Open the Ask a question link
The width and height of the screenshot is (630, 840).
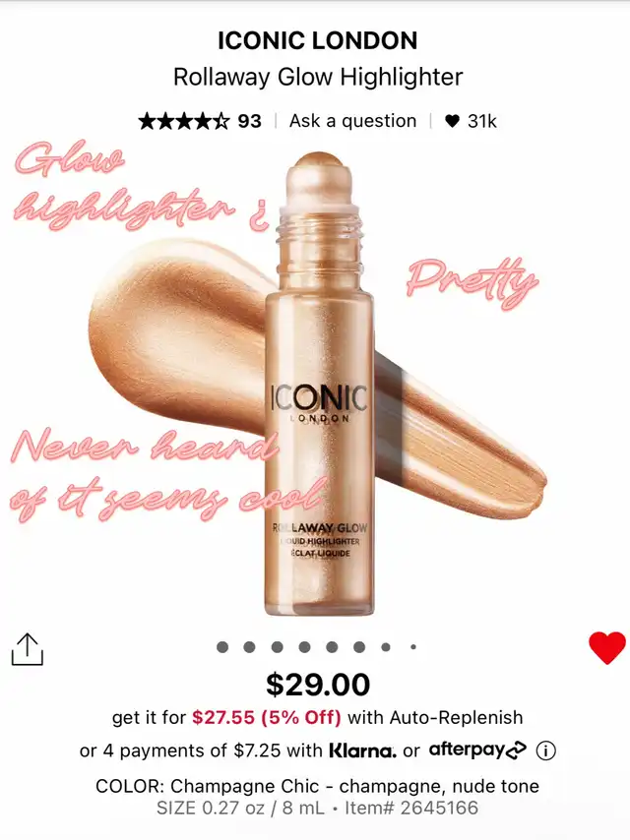coord(352,121)
